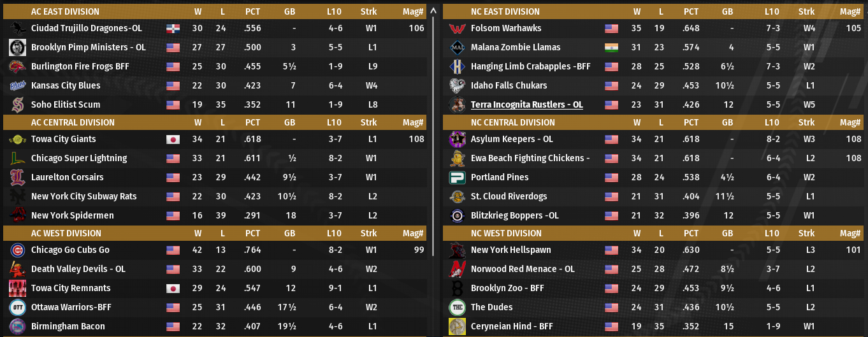Sort AC East Division by PCT column

252,11
